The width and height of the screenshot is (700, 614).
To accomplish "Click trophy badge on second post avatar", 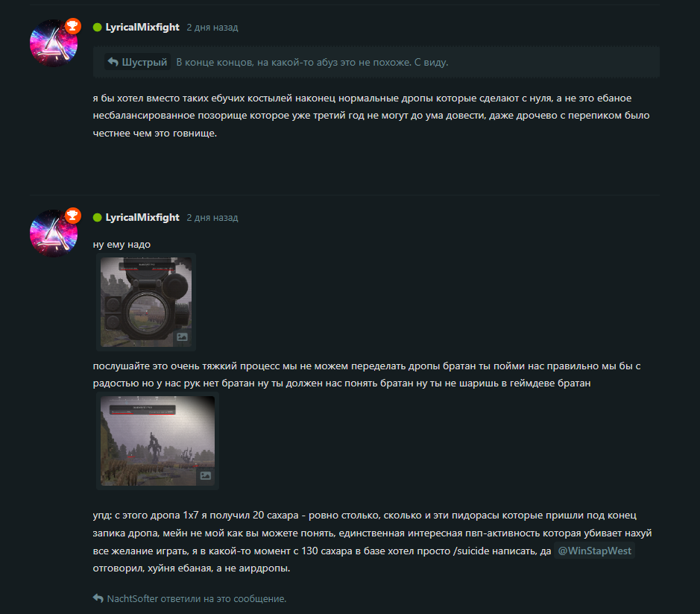I will click(73, 216).
